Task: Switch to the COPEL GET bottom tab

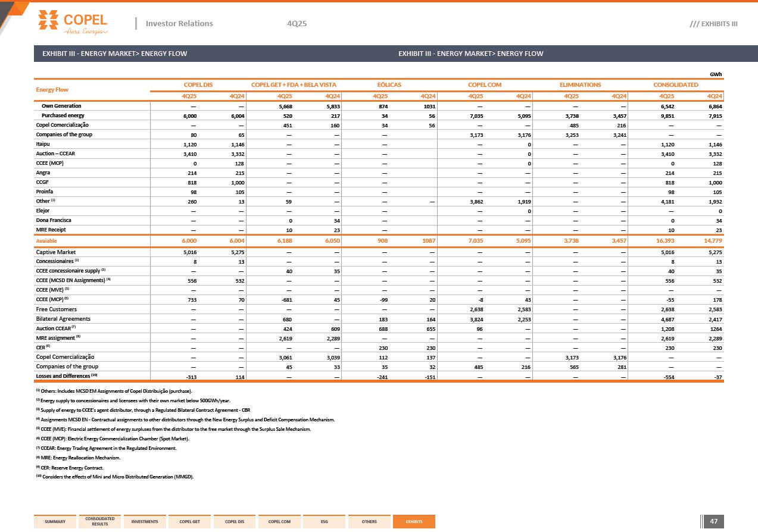Action: (x=189, y=522)
